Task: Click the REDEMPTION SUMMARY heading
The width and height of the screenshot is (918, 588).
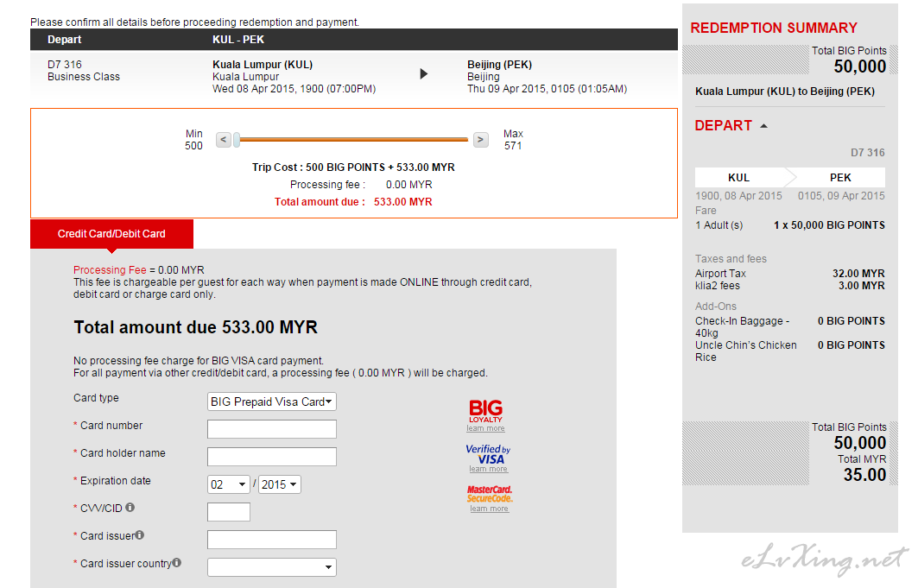Action: 774,28
